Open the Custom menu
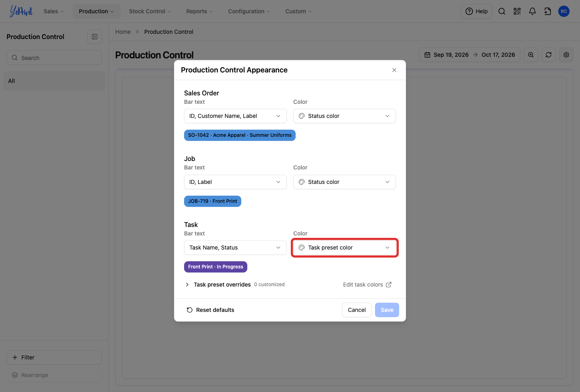580x392 pixels. tap(298, 11)
